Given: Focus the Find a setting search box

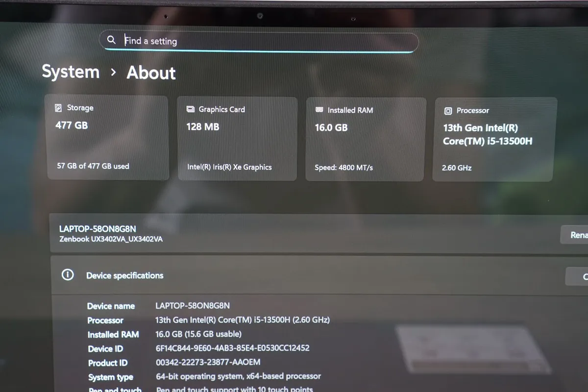Looking at the screenshot, I should click(x=259, y=42).
